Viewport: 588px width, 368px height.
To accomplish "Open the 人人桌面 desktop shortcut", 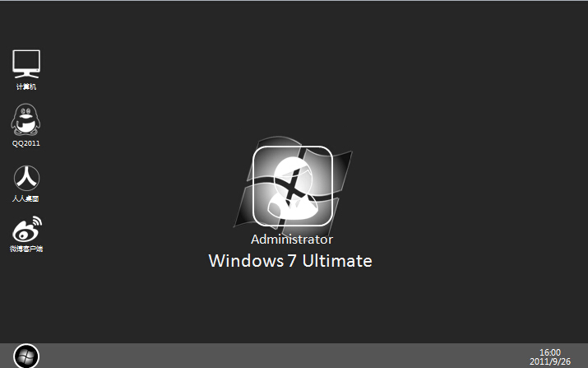I will pyautogui.click(x=26, y=178).
